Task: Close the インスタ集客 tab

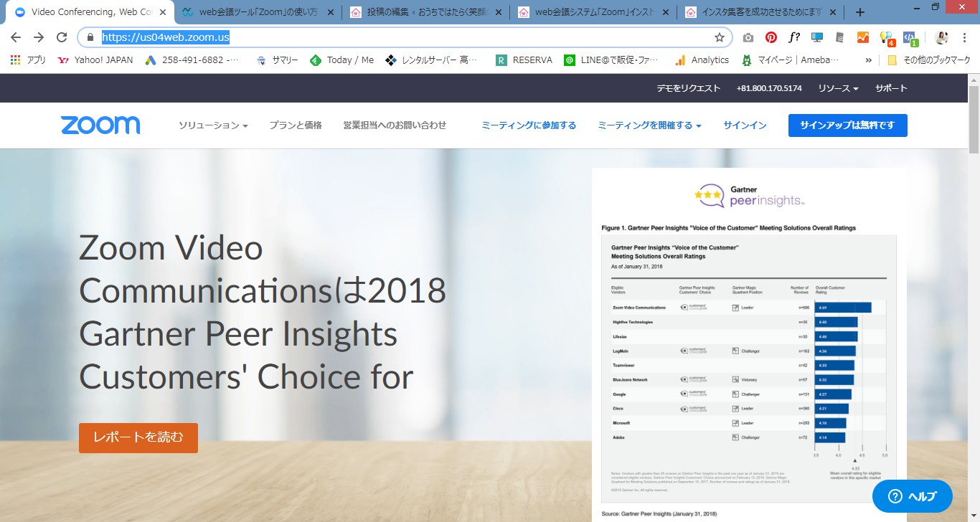Action: tap(834, 12)
